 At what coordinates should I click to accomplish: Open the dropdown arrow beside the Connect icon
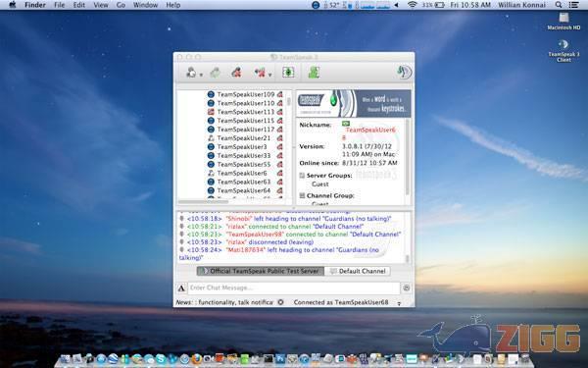point(201,75)
